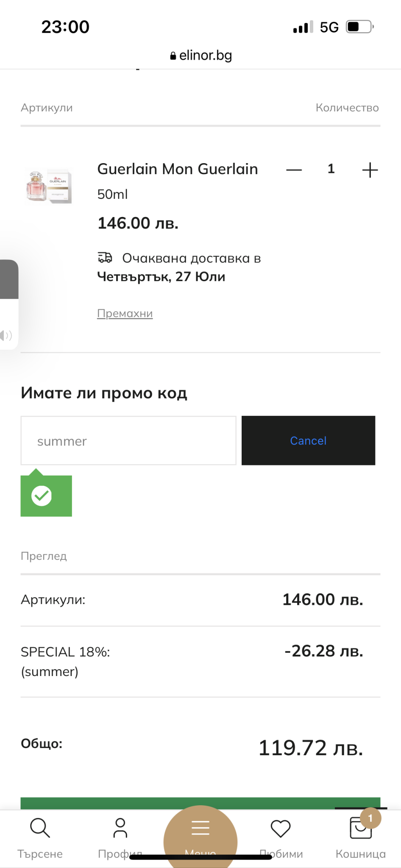Increase quantity with the plus button
The height and width of the screenshot is (868, 401).
[x=370, y=170]
